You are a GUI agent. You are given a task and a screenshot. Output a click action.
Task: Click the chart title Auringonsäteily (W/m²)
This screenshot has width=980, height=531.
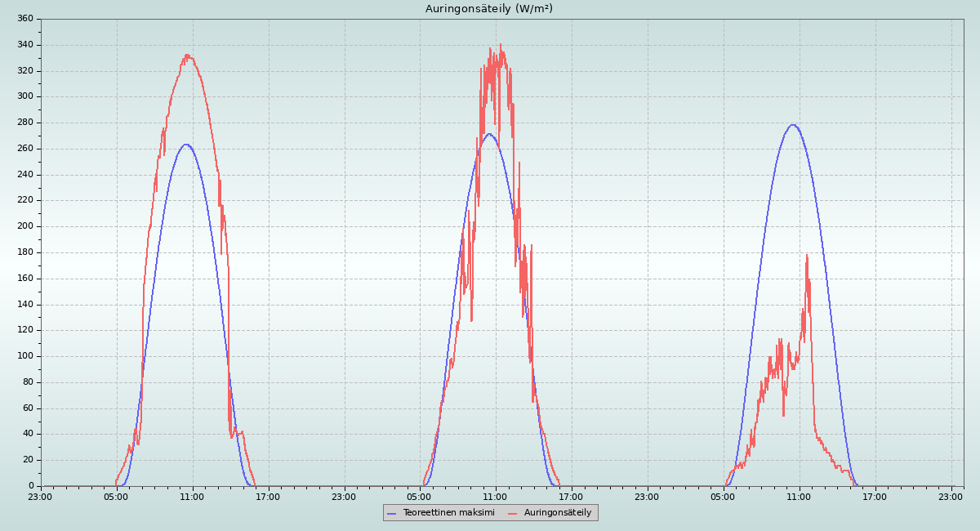coord(488,9)
